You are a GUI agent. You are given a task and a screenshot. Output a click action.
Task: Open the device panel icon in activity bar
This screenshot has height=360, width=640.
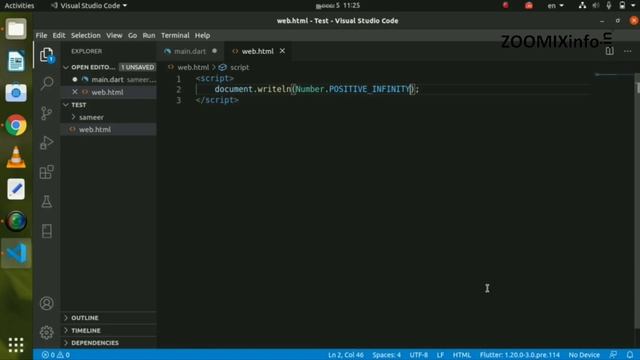tap(47, 231)
